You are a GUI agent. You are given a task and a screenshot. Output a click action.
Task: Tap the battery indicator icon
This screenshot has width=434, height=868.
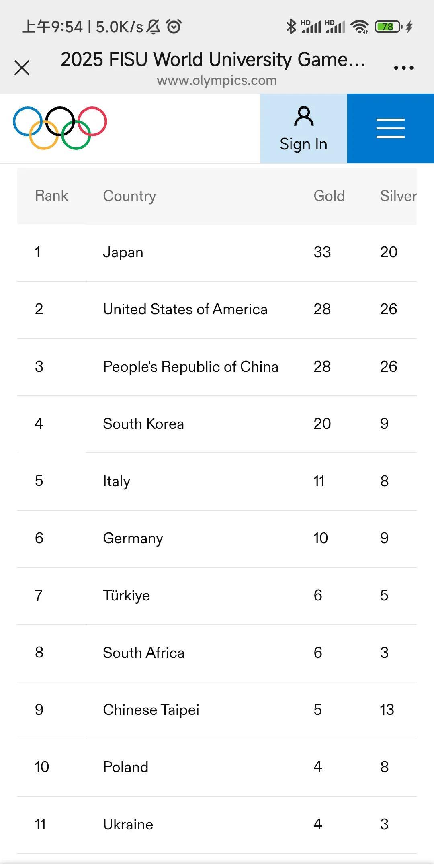pos(389,27)
